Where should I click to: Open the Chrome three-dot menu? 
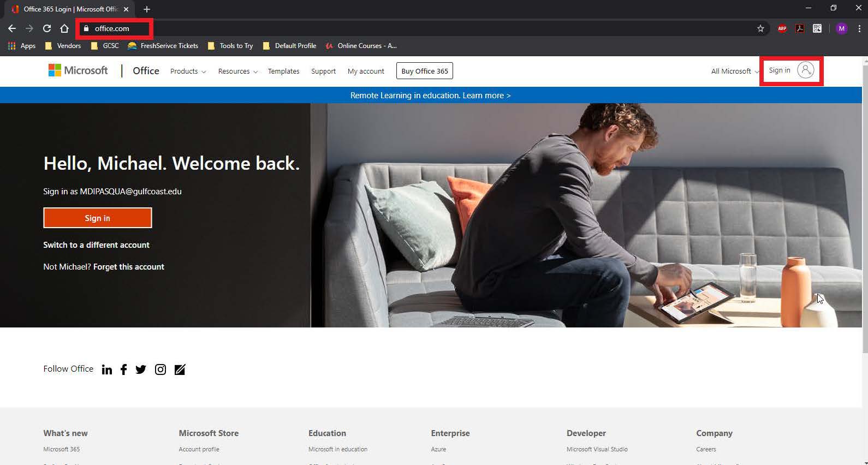[x=859, y=28]
